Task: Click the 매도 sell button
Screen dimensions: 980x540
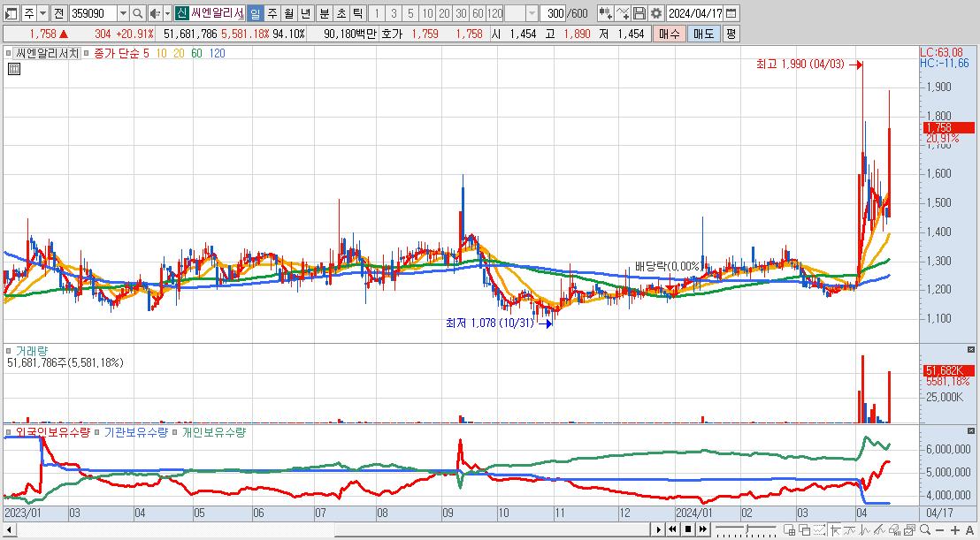Action: (x=704, y=34)
